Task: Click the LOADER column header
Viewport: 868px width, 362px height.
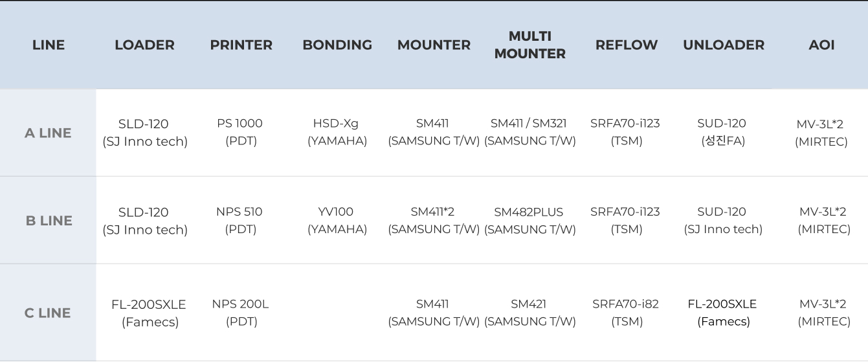Action: 144,45
